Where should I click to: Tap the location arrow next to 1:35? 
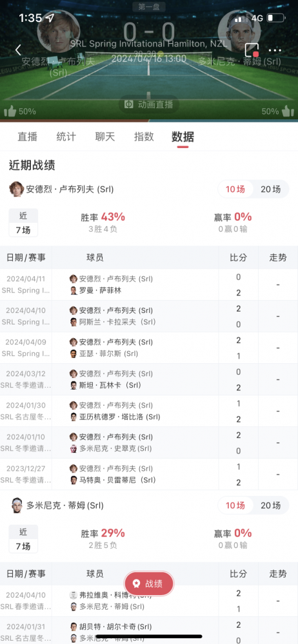click(x=50, y=18)
